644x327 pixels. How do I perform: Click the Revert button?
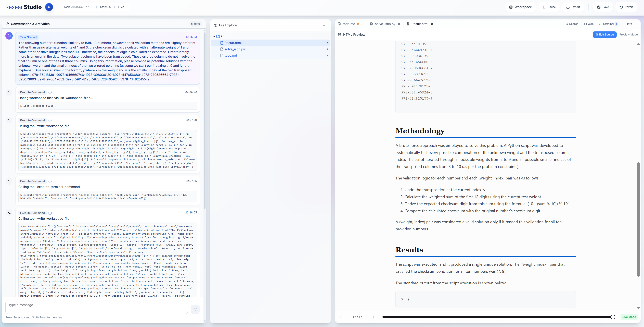[626, 7]
